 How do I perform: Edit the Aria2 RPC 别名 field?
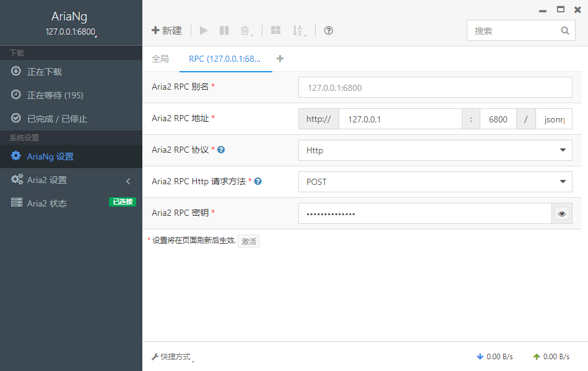point(435,87)
